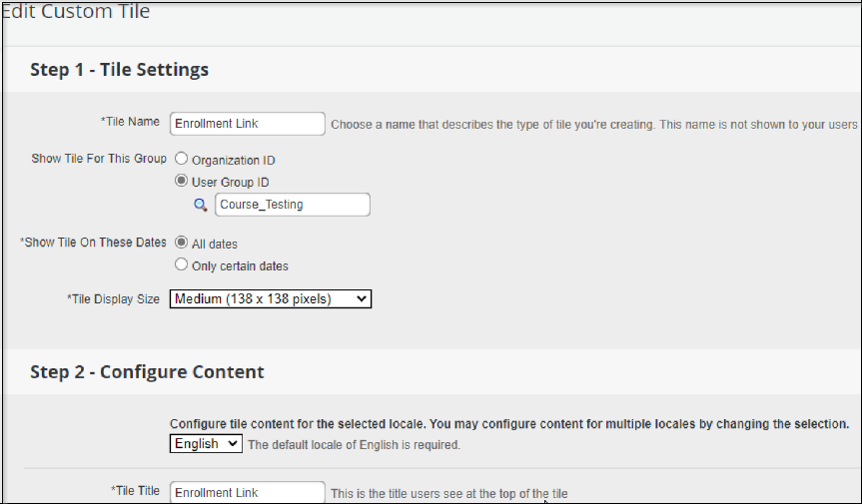Screen dimensions: 862x504
Task: Click the "Choose a name" help text
Action: pos(593,125)
